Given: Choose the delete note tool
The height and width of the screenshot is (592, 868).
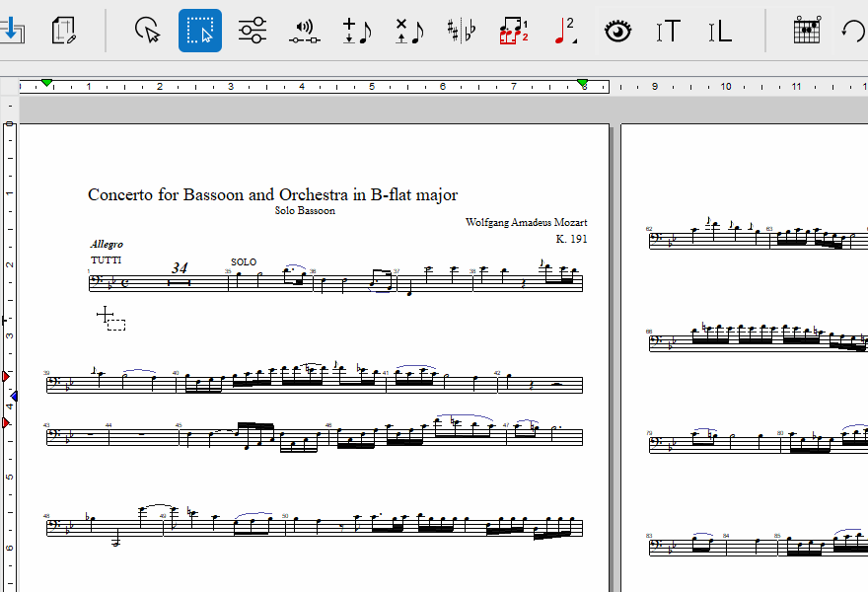Looking at the screenshot, I should click(x=408, y=31).
